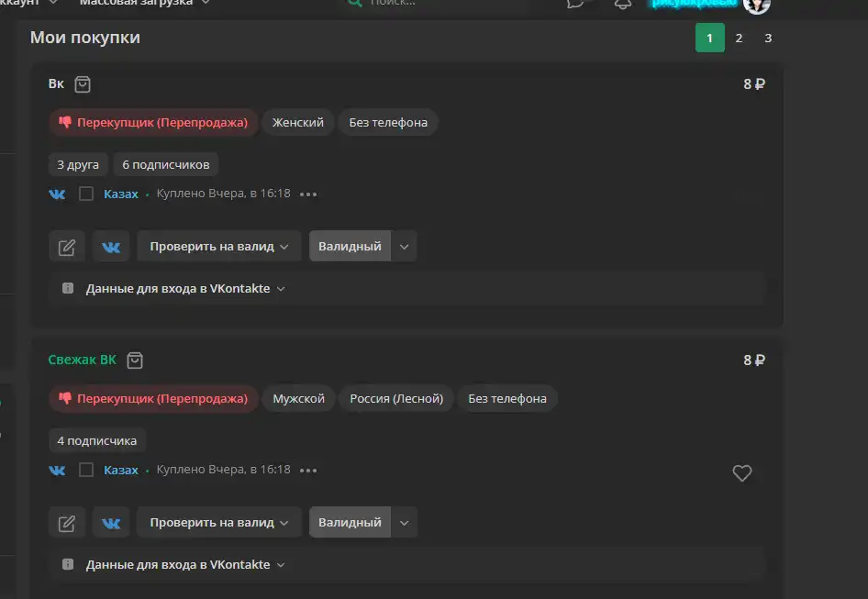The width and height of the screenshot is (868, 599).
Task: Click info icon beside login data in Вк card
Action: tap(68, 288)
